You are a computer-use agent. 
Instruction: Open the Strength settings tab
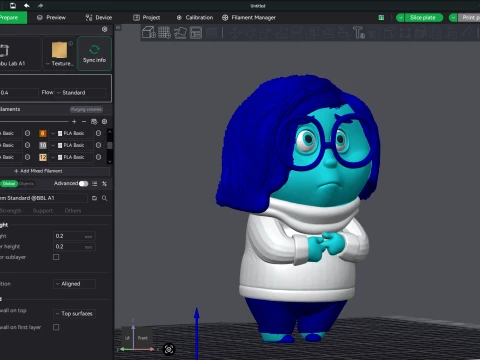click(11, 211)
